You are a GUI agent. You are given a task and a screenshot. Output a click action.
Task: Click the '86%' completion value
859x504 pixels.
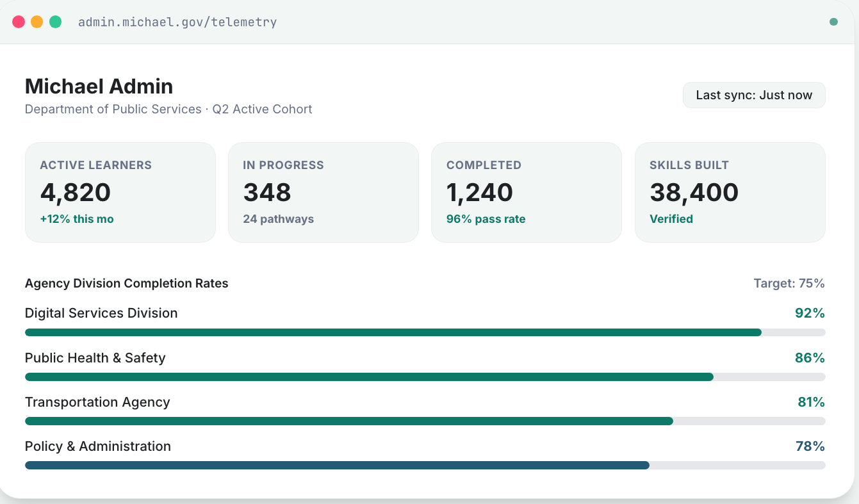[810, 357]
